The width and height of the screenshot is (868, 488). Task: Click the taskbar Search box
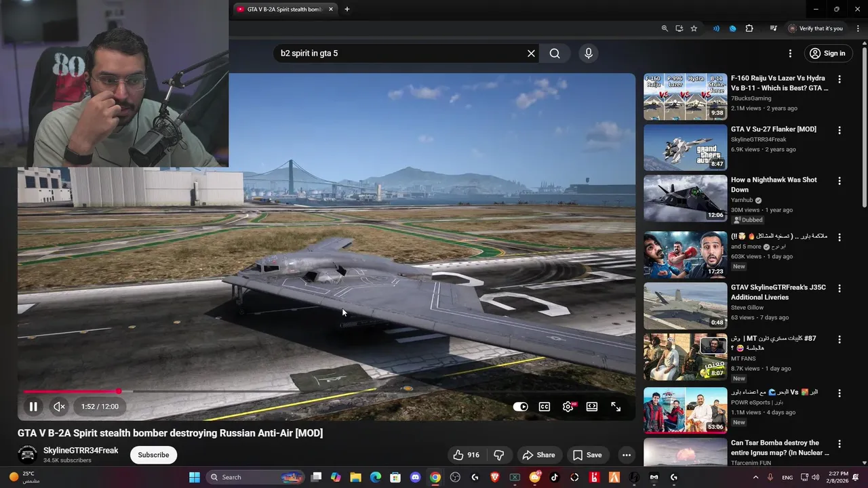click(x=255, y=477)
